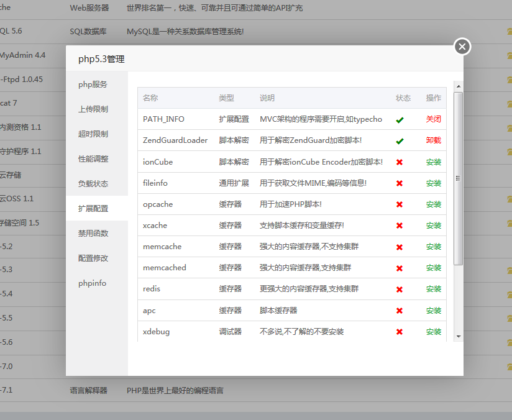Toggle the memcache status indicator
Image resolution: width=512 pixels, height=420 pixels.
tap(401, 247)
